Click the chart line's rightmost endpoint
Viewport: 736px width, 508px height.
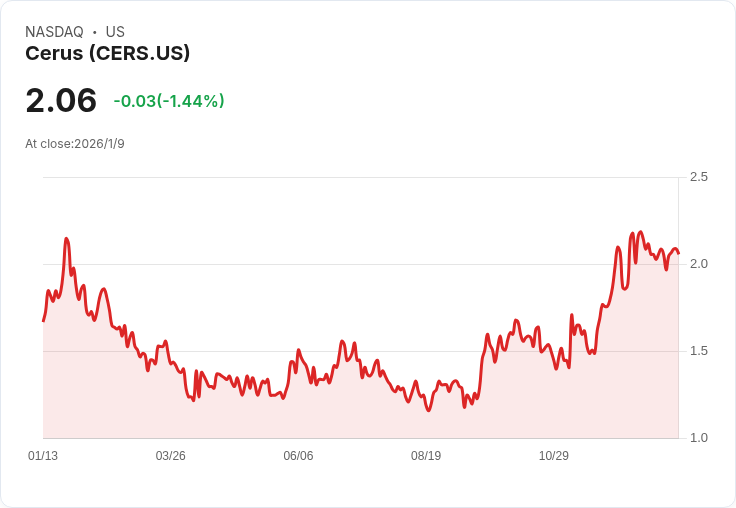tap(678, 254)
